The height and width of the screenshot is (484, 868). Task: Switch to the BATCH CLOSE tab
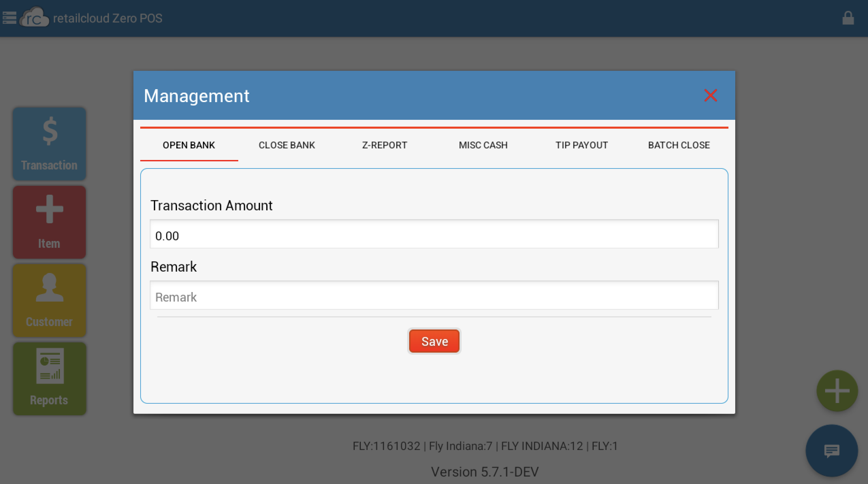click(679, 145)
